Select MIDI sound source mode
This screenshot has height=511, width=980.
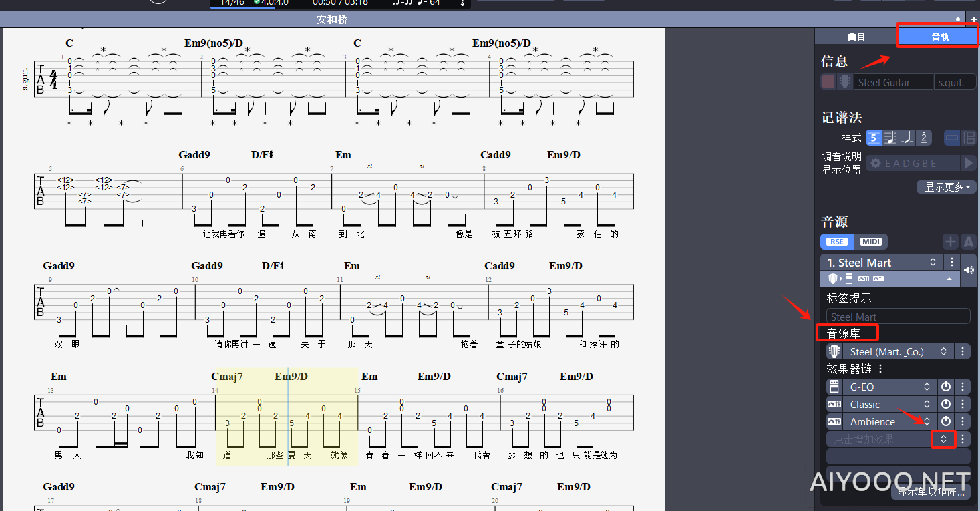point(870,242)
